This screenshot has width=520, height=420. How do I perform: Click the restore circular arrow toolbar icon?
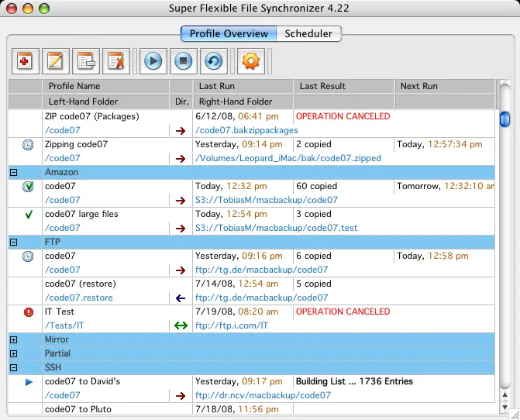(214, 61)
